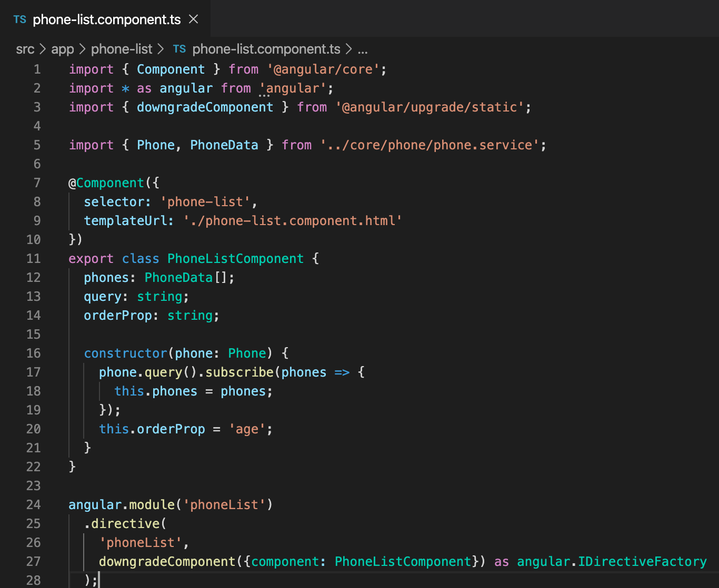Image resolution: width=719 pixels, height=588 pixels.
Task: Click the '@angular/core' string
Action: coord(323,69)
